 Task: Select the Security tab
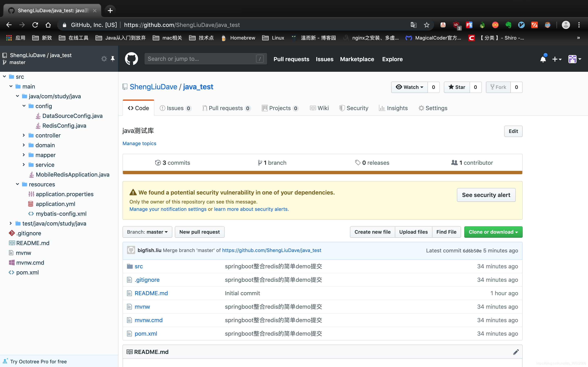[x=357, y=108]
